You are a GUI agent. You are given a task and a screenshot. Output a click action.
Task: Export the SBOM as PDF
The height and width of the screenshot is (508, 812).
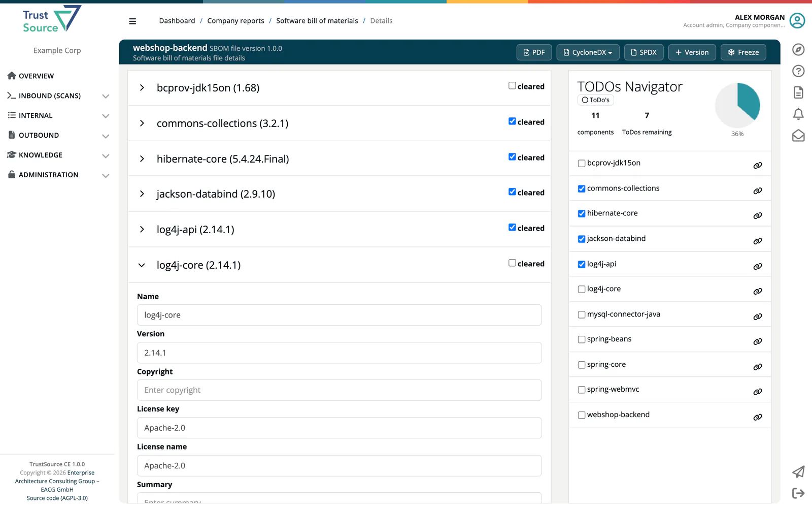pyautogui.click(x=534, y=52)
